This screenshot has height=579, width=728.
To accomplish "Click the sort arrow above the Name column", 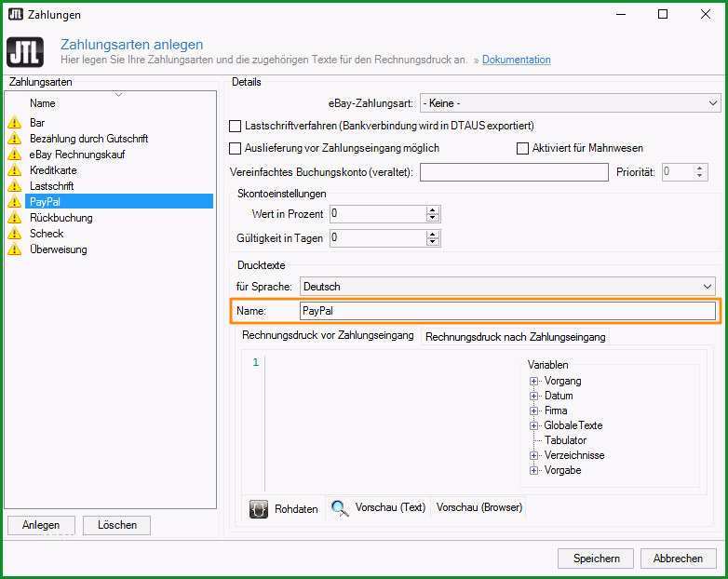I will coord(118,94).
